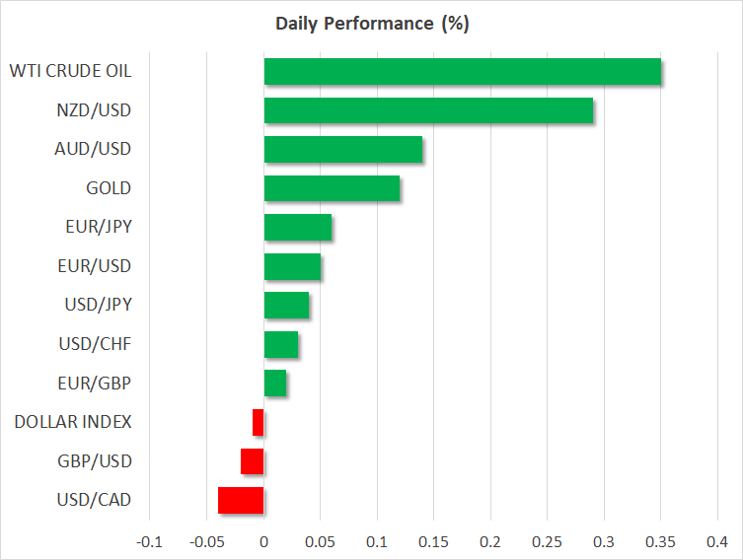
Task: Select the USD/JPY bar
Action: click(286, 305)
